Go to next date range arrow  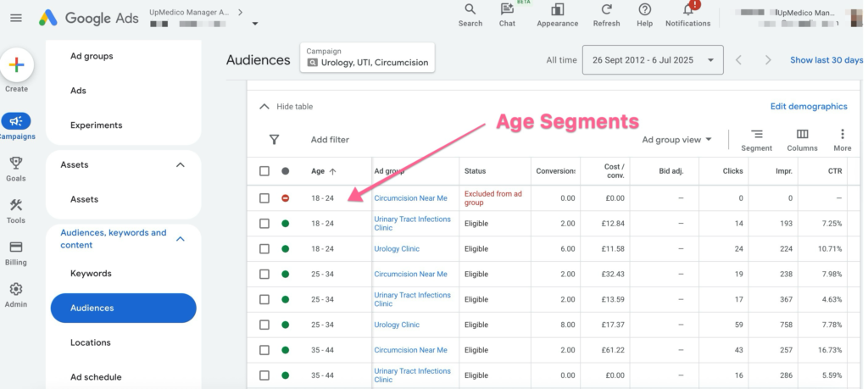pyautogui.click(x=768, y=60)
